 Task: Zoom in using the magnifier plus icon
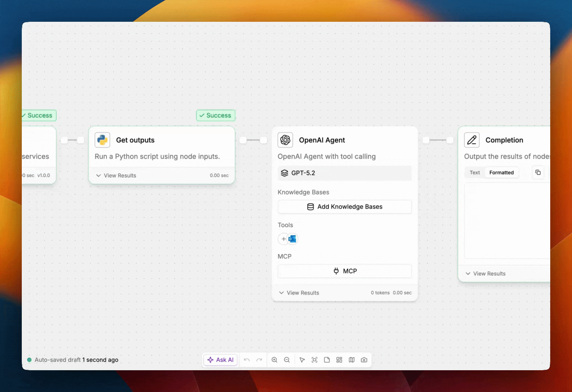[274, 360]
